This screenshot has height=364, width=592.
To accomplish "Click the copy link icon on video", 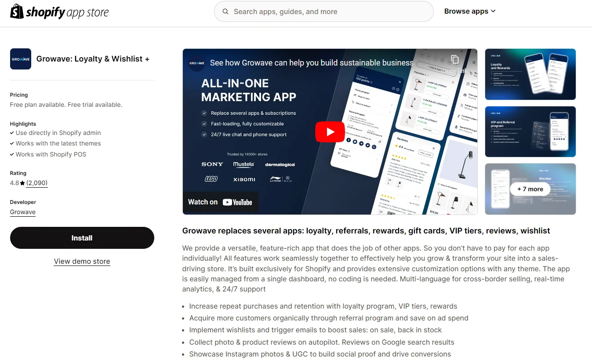I will [x=455, y=60].
